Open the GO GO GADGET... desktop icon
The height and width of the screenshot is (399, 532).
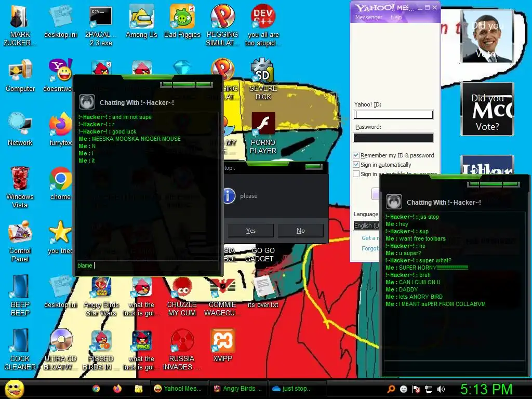(263, 255)
